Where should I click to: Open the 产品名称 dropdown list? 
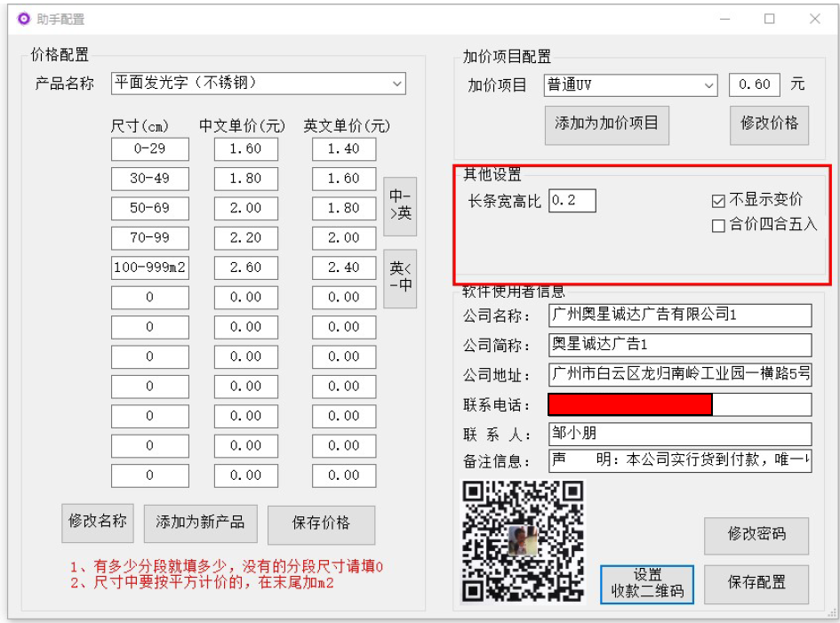[396, 84]
